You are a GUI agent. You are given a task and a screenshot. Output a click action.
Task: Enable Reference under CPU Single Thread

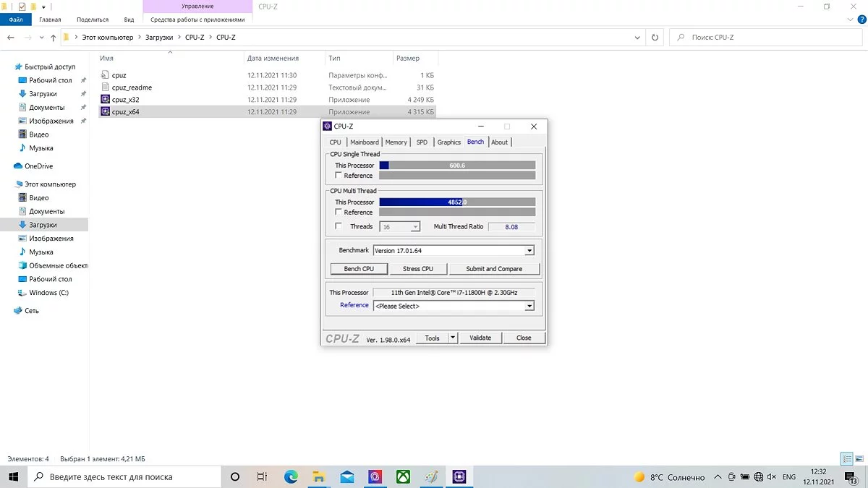pos(339,176)
